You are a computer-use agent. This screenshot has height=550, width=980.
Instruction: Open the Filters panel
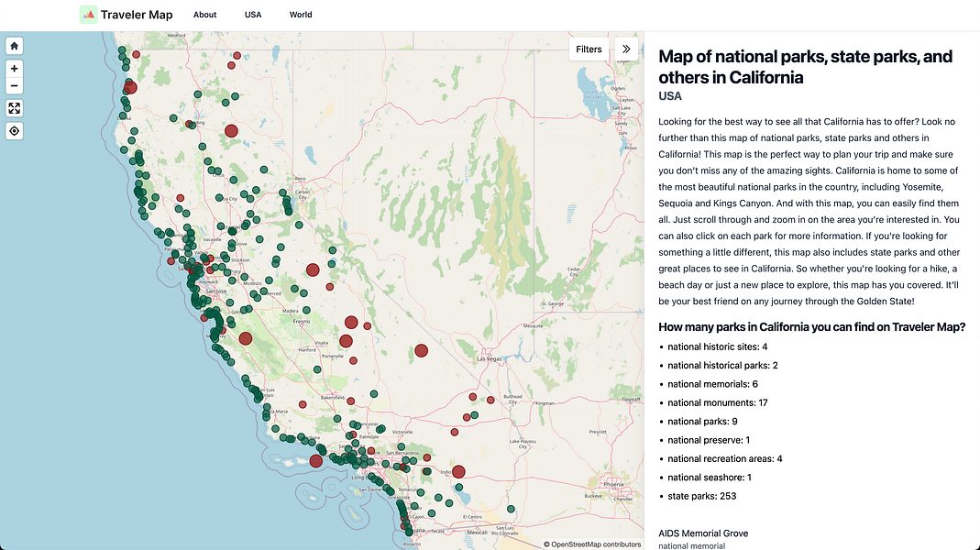[589, 49]
